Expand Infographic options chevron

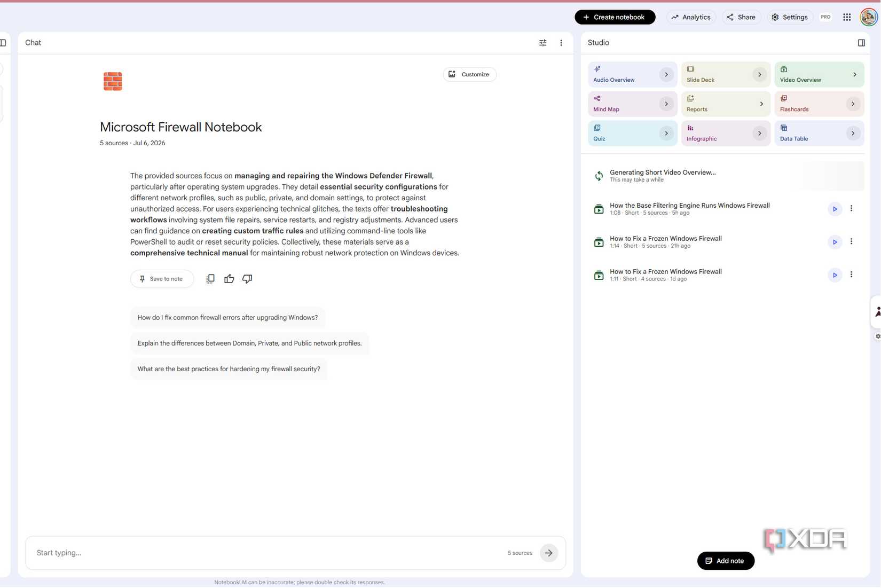pos(759,134)
